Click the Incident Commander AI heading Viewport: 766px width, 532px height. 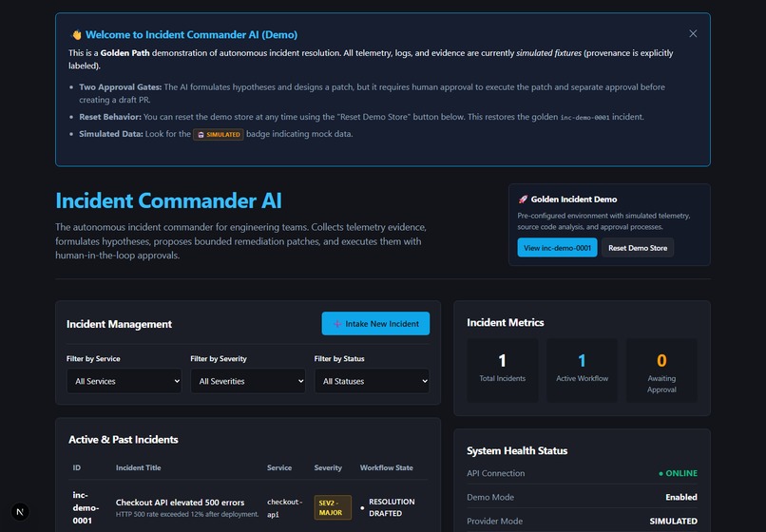168,200
